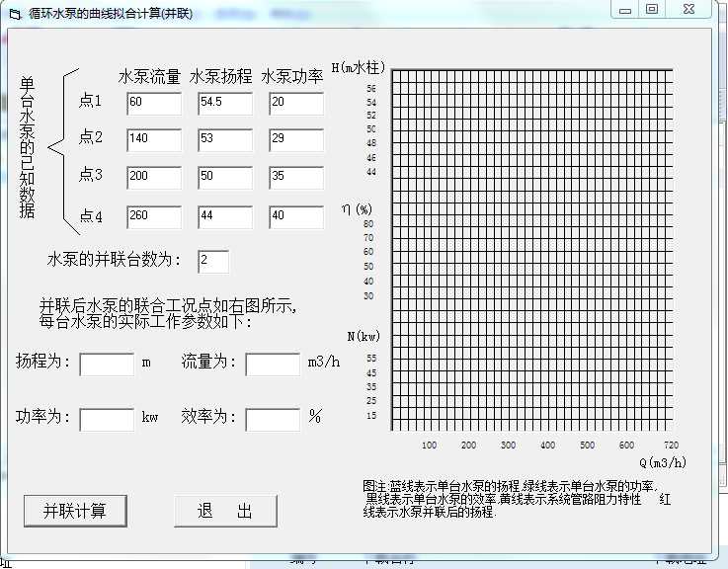Click the 退出 button
The image size is (728, 569).
(x=225, y=511)
